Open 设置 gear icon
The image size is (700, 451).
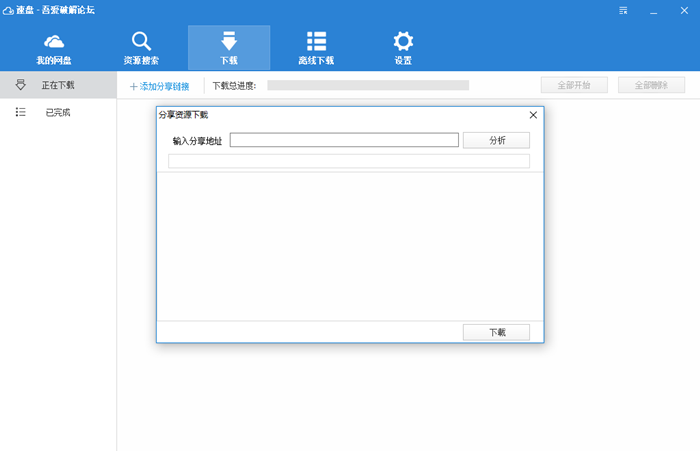pos(403,42)
